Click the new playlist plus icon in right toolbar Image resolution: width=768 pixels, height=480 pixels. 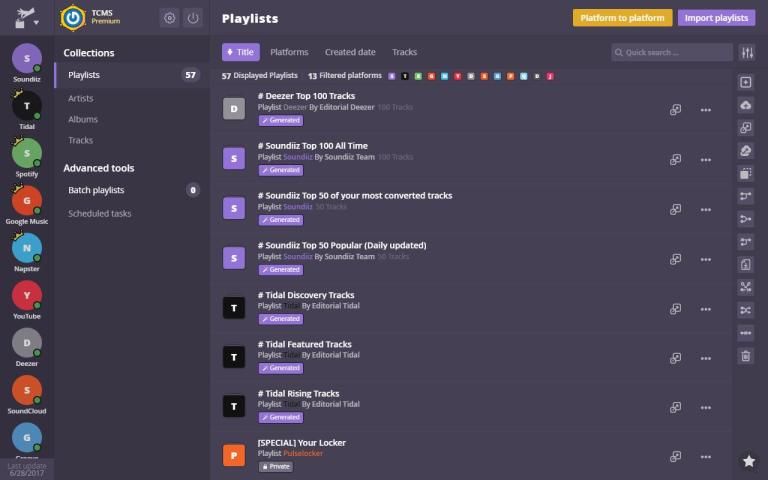(746, 82)
